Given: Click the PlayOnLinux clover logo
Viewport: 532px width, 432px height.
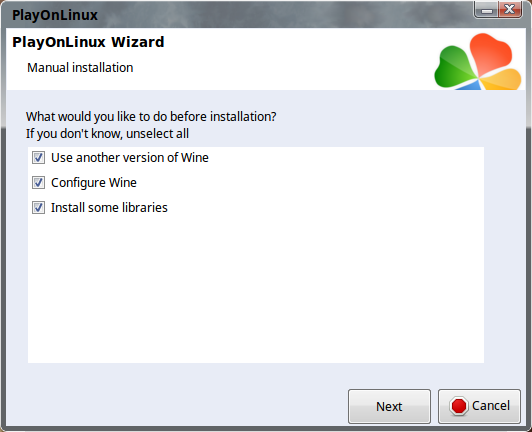Looking at the screenshot, I should pyautogui.click(x=478, y=61).
